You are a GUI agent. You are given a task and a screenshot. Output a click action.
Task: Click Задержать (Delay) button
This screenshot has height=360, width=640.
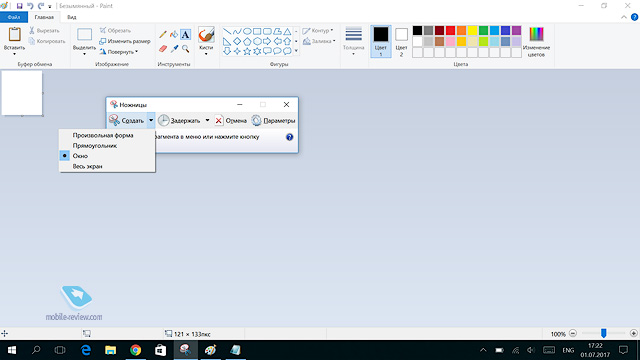coord(180,120)
